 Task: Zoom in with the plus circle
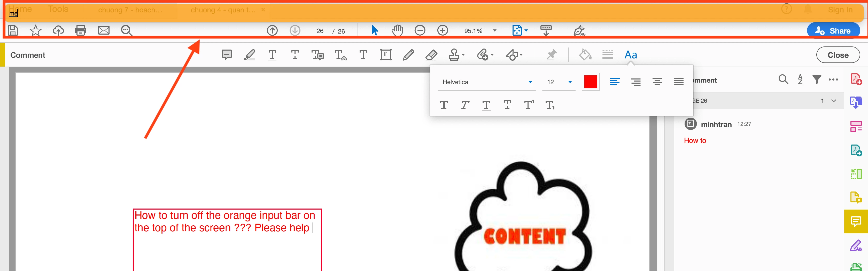443,31
